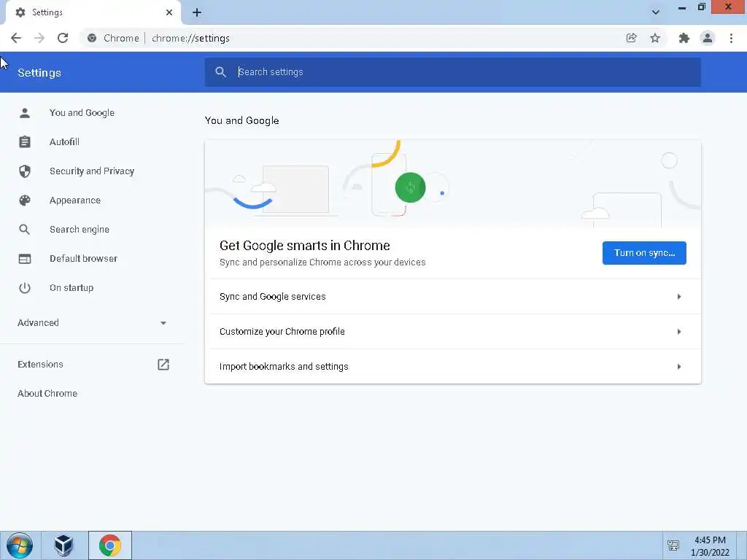Screen dimensions: 747x560
Task: Bookmark this tab with the star icon
Action: point(655,38)
